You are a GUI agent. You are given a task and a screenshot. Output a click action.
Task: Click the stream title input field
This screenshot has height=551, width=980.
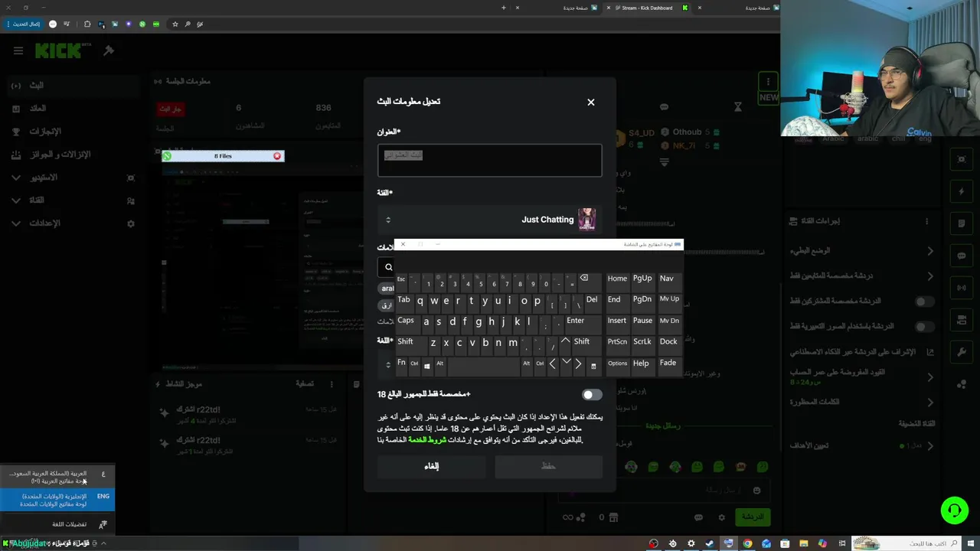point(489,161)
